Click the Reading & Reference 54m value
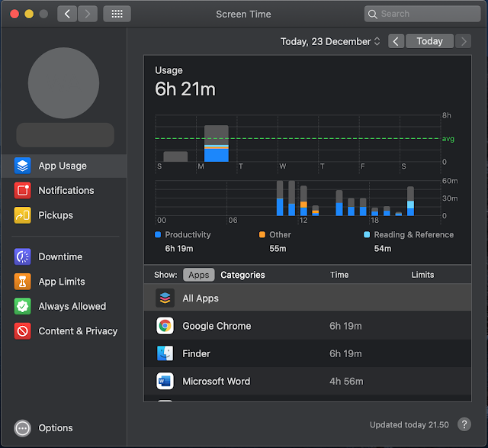Screen dimensions: 488x448 383,249
